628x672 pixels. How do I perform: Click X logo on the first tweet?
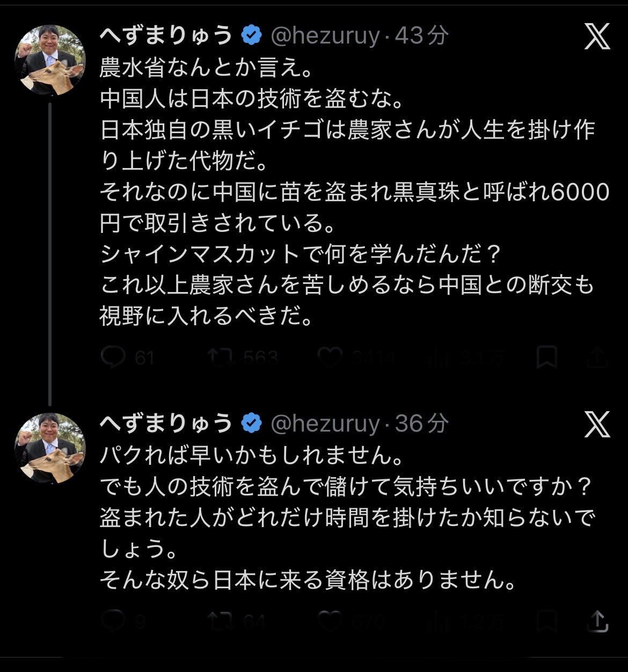[597, 36]
